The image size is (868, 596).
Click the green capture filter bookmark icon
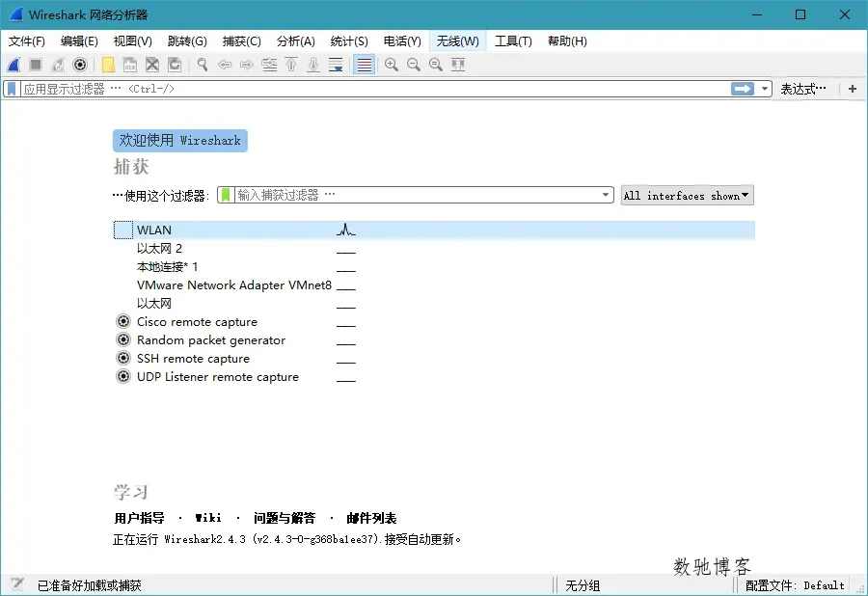point(226,195)
